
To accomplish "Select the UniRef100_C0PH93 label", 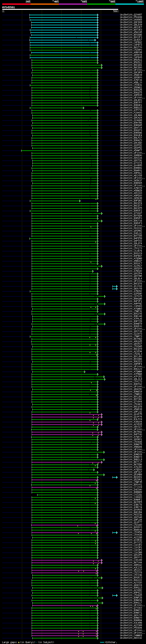I will pyautogui.click(x=131, y=306).
